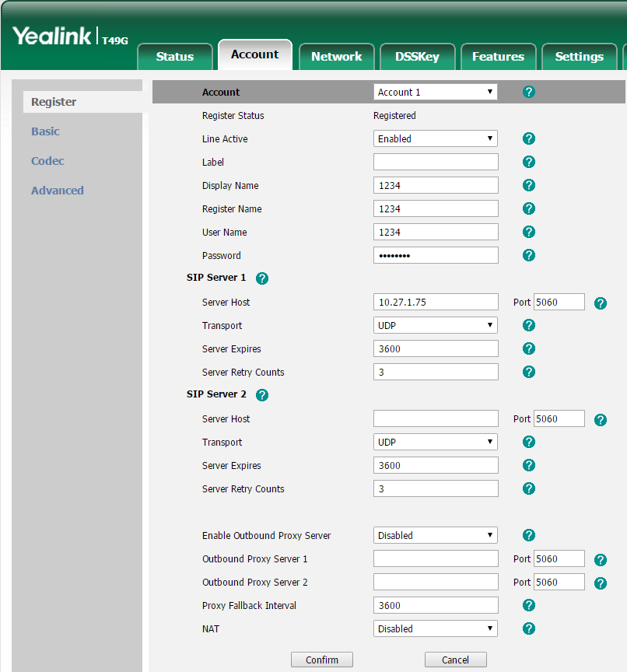The image size is (627, 672).
Task: Open the NAT dropdown
Action: click(x=435, y=628)
